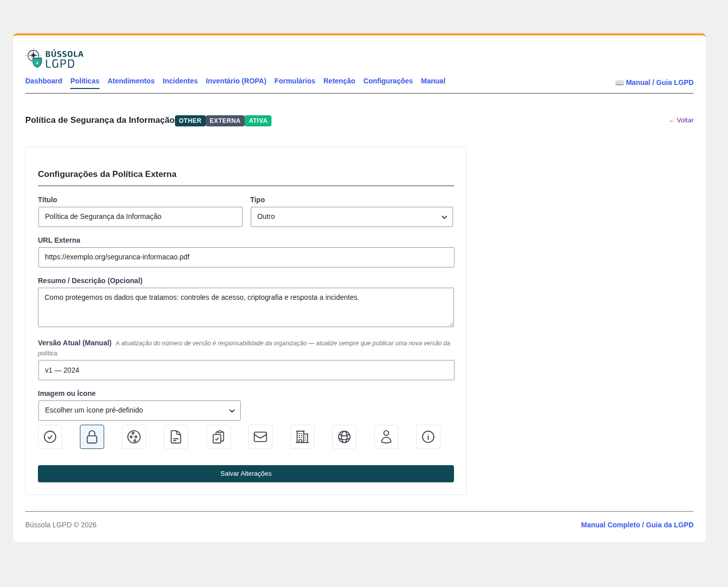The image size is (728, 587).
Task: Select the globe icon option
Action: point(344,437)
